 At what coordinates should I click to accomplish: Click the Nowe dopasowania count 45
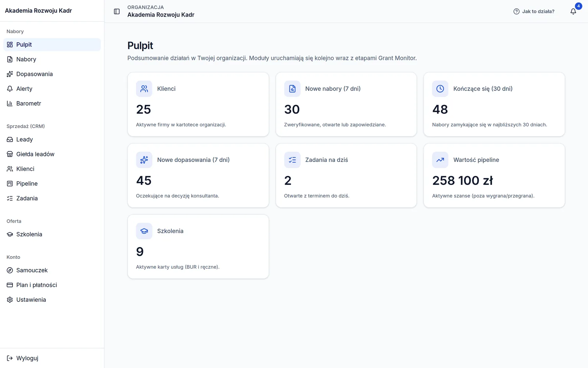pos(144,180)
